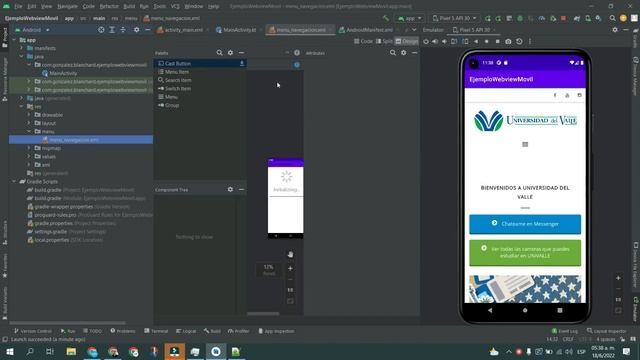Open the Emulator window settings gear
Image resolution: width=640 pixels, height=360 pixels.
pos(615,30)
